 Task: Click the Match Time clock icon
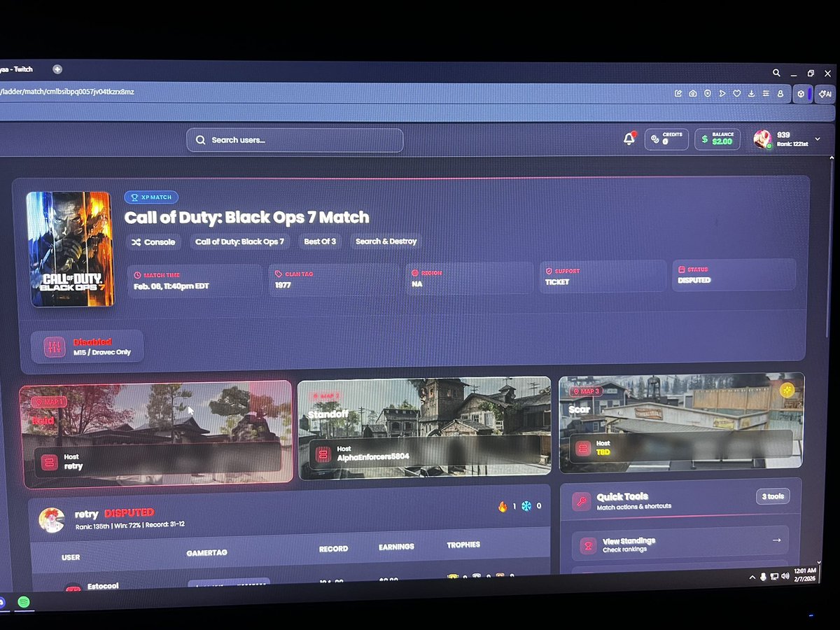138,275
